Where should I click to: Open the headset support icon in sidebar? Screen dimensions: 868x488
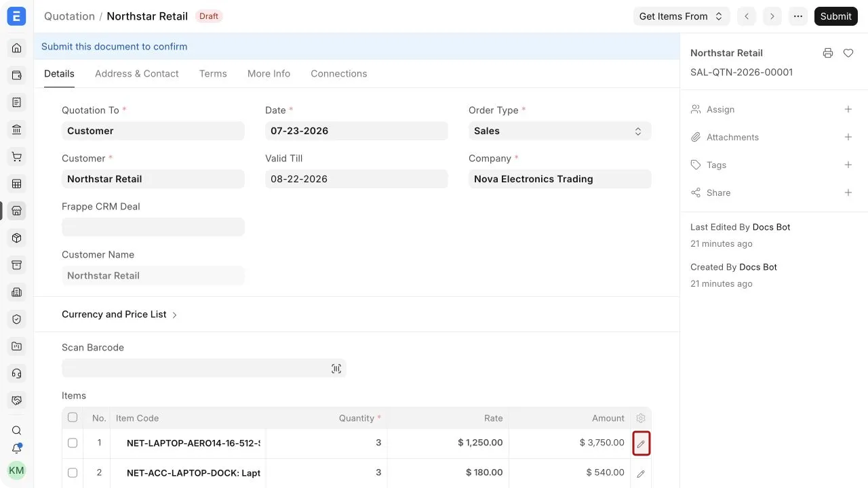point(17,373)
